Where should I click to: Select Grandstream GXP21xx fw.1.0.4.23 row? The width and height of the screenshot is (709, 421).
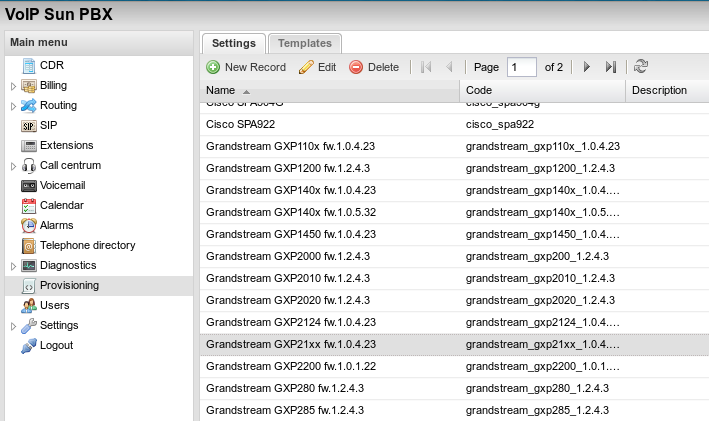(x=454, y=345)
